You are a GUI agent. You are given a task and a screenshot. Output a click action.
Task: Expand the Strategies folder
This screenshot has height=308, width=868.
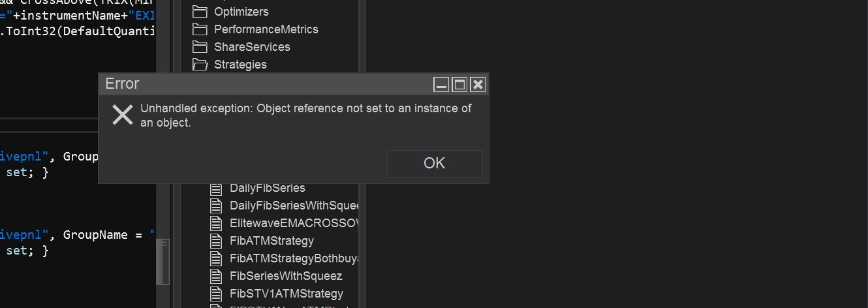pyautogui.click(x=240, y=65)
